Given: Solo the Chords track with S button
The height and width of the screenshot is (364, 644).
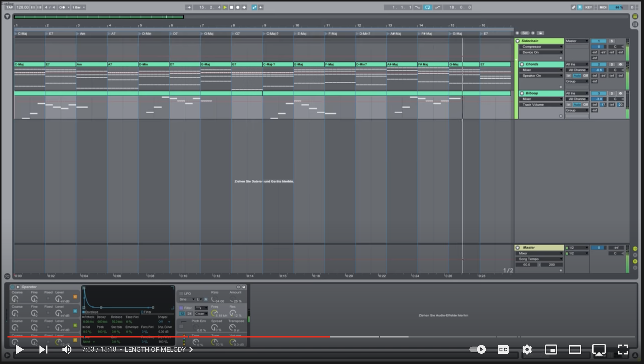Looking at the screenshot, I should [x=612, y=64].
